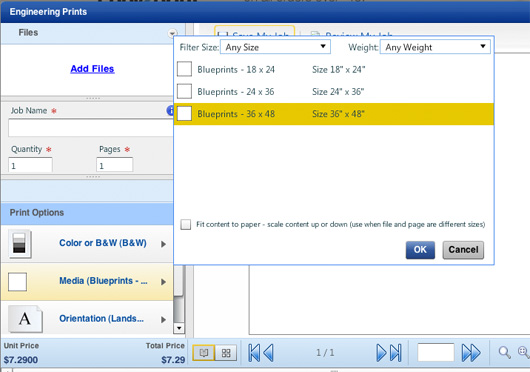Click the Media blank paper icon
This screenshot has width=530, height=372.
[x=17, y=281]
